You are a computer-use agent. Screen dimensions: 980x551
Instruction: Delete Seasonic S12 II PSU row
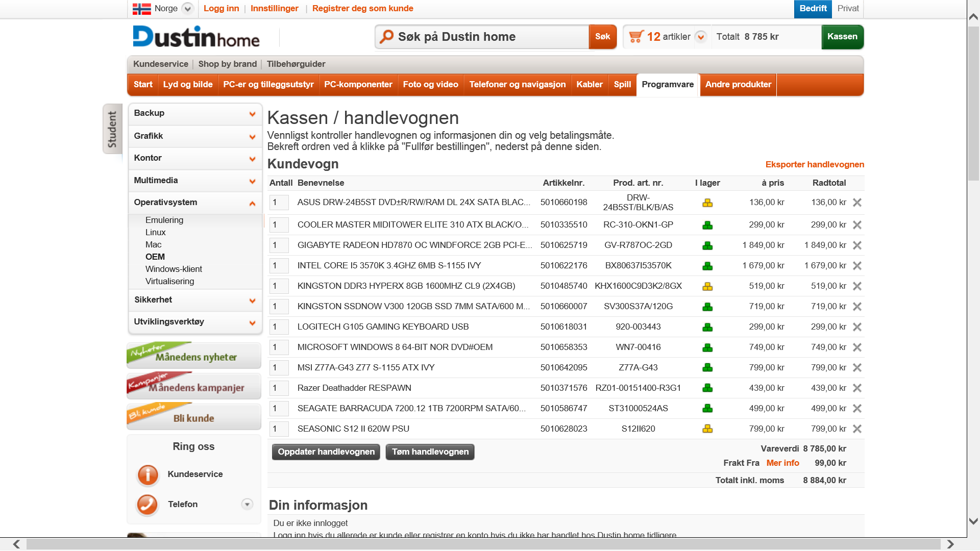pos(857,429)
